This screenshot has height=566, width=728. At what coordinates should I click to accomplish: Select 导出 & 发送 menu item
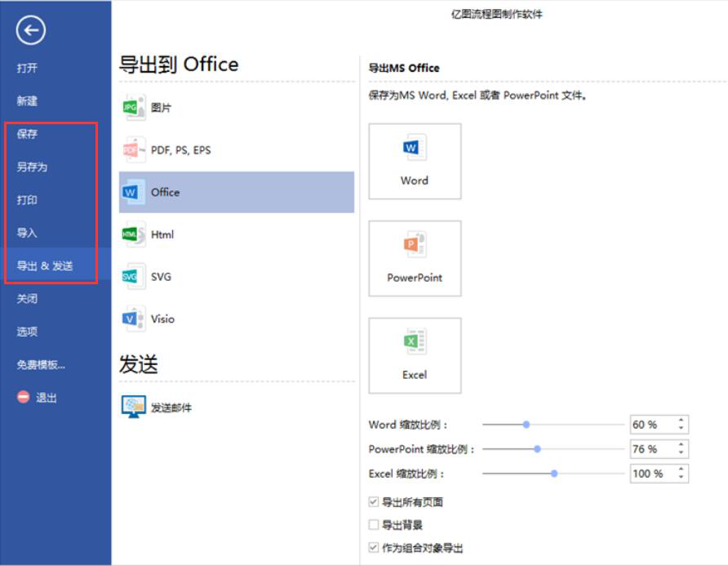point(45,265)
